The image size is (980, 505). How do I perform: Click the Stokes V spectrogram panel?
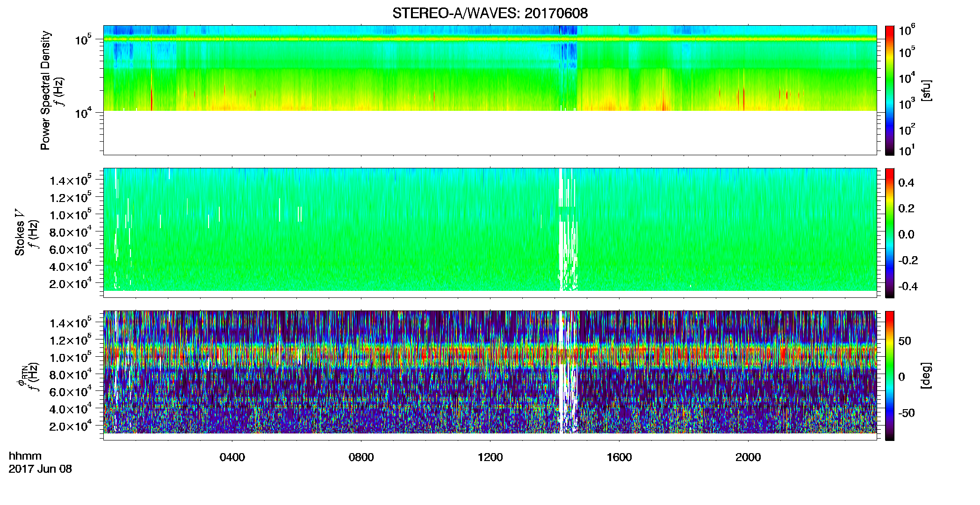[x=490, y=233]
